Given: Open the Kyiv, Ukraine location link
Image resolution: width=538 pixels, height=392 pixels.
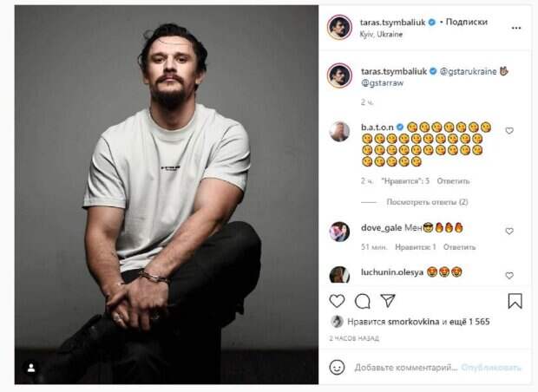Looking at the screenshot, I should click(381, 33).
